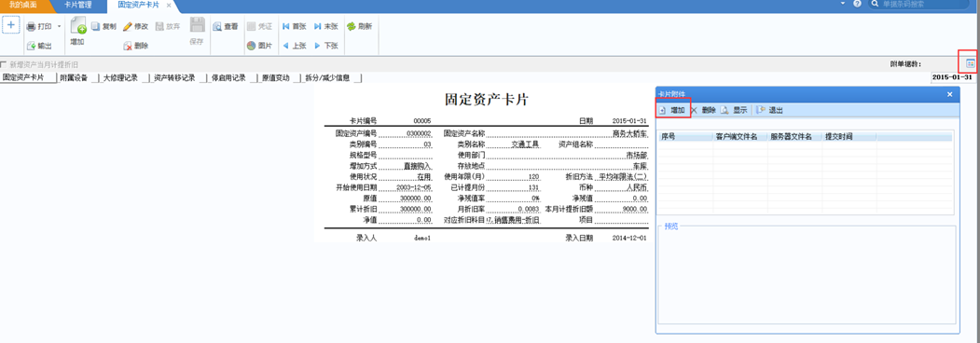980x343 pixels.
Task: Toggle the 新增资产当月计提折旧 checkbox
Action: 4,64
